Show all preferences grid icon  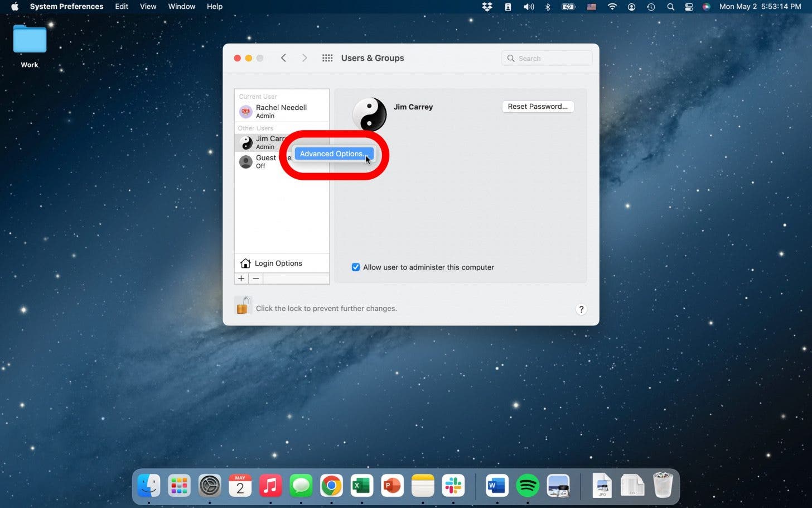click(327, 58)
